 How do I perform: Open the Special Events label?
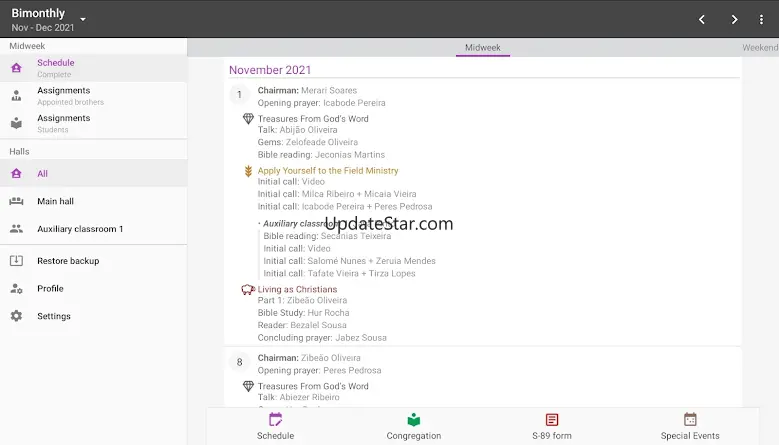click(x=690, y=436)
